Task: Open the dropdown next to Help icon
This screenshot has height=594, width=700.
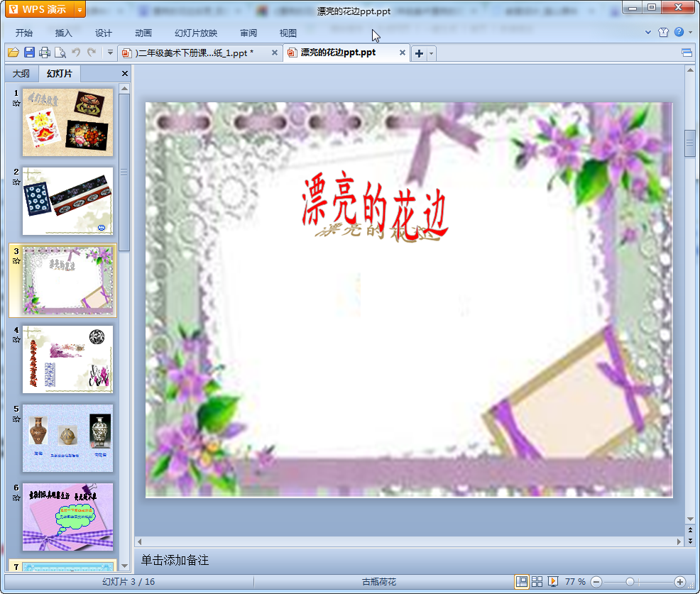Action: 690,32
